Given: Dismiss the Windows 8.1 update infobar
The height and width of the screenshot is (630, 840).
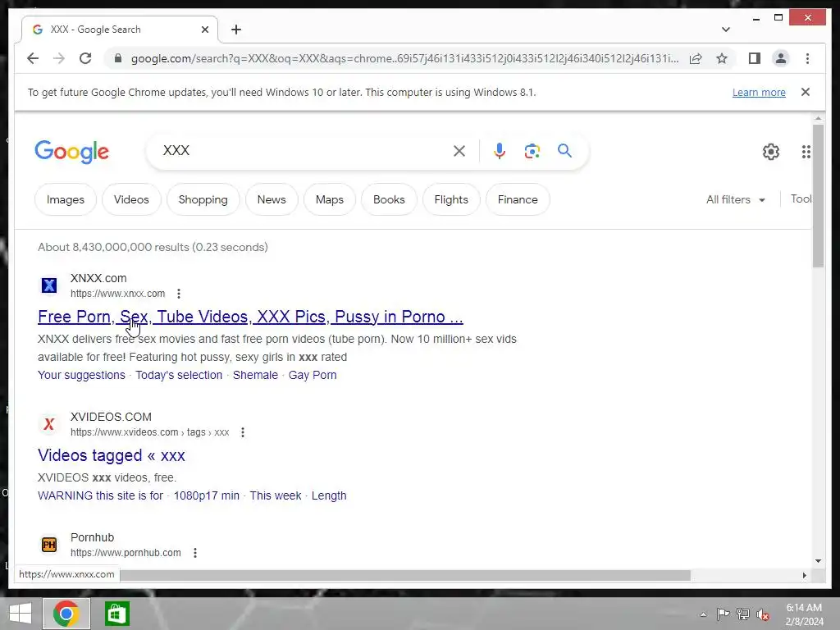Looking at the screenshot, I should click(x=806, y=92).
